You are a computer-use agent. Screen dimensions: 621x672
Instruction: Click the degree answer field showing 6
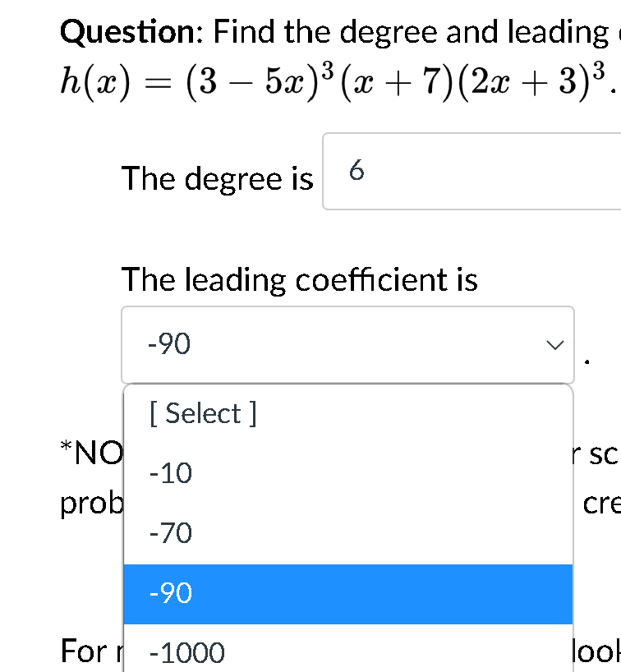(411, 172)
